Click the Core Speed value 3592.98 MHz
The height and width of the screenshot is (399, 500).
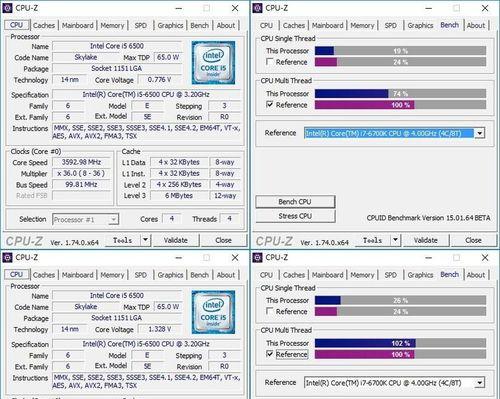tap(81, 162)
